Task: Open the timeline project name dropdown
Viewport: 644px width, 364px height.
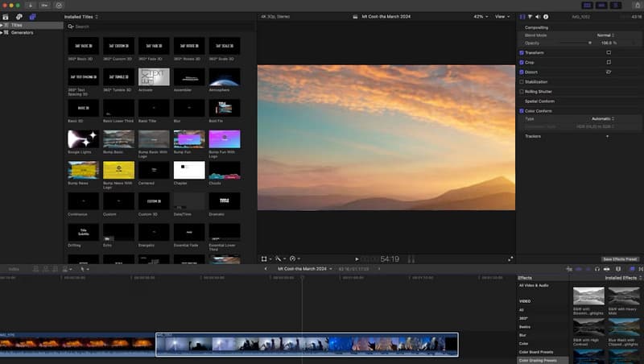Action: click(305, 269)
